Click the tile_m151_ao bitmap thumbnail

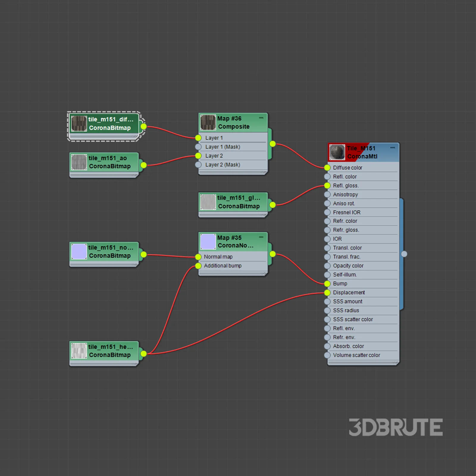(79, 162)
